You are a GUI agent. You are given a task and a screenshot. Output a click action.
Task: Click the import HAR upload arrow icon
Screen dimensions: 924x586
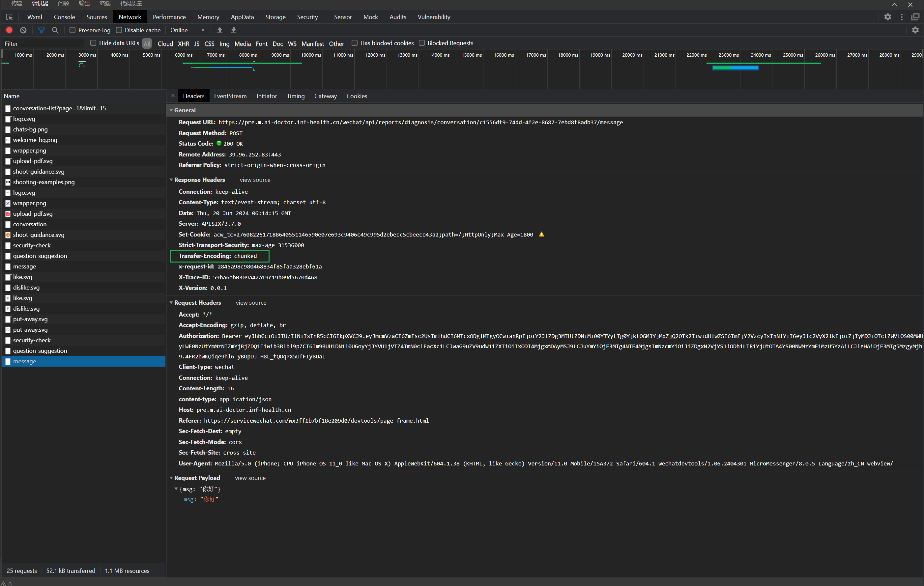[219, 30]
